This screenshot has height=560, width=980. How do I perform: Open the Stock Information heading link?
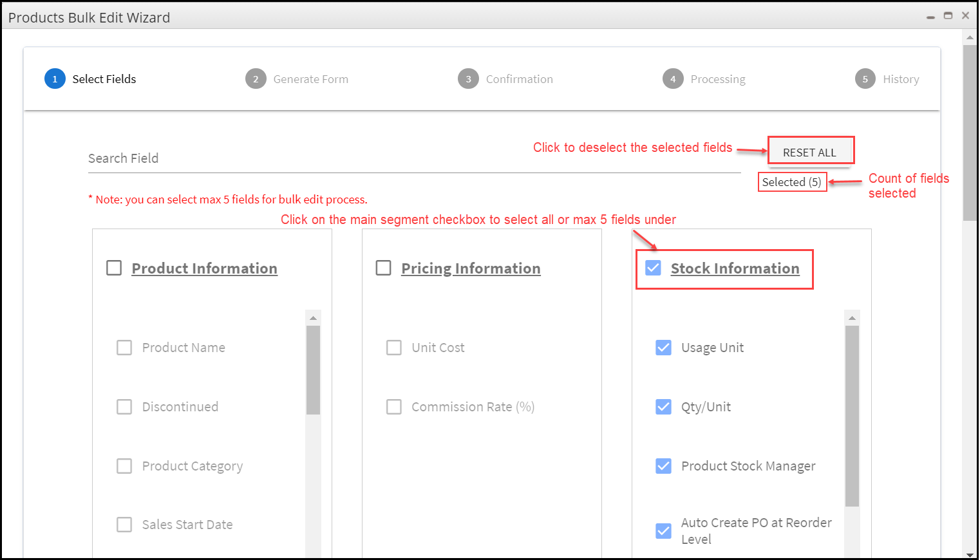pyautogui.click(x=735, y=268)
